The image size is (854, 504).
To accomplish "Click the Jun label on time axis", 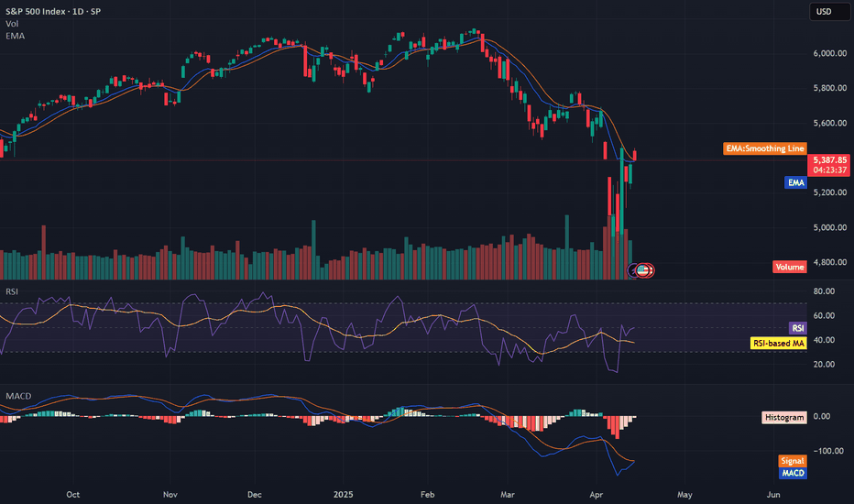I will click(x=773, y=495).
